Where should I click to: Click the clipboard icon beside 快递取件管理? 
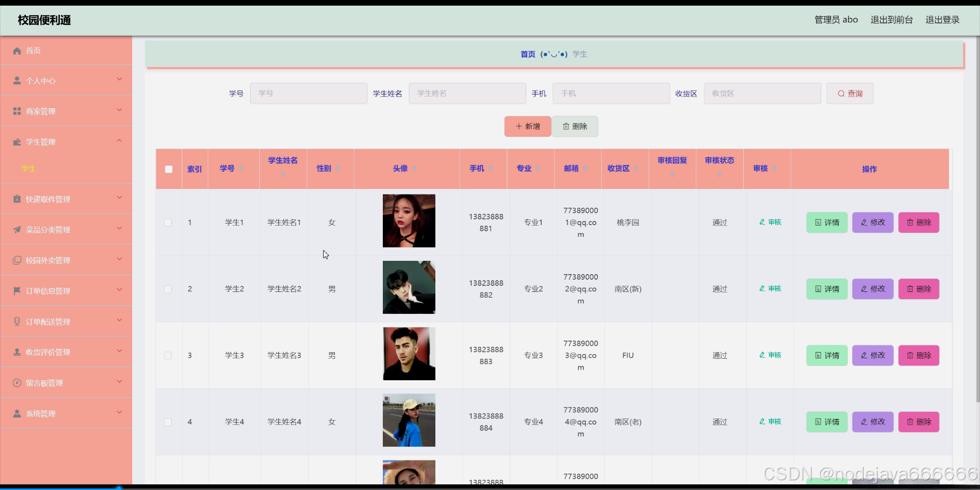point(17,199)
